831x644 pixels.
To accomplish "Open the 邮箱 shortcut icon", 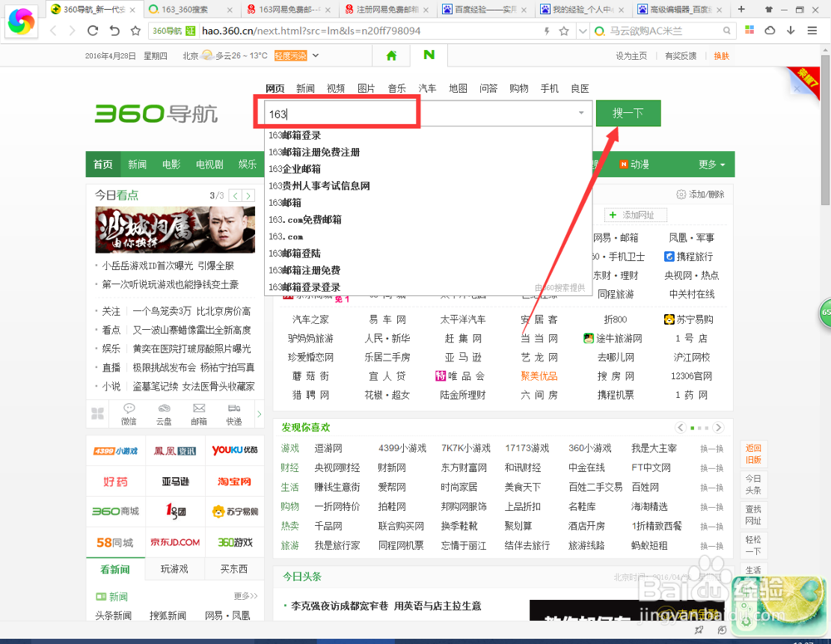I will (199, 414).
